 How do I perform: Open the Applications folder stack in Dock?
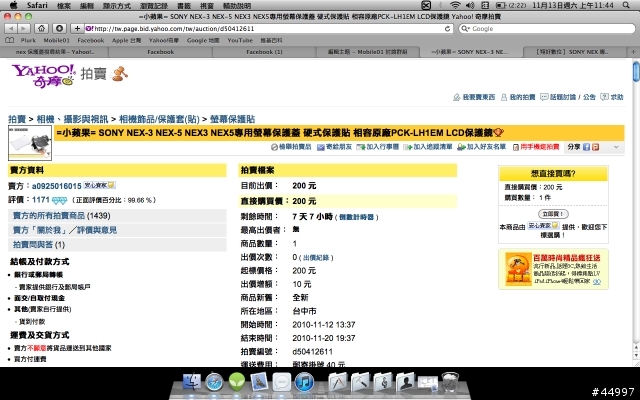pyautogui.click(x=337, y=383)
